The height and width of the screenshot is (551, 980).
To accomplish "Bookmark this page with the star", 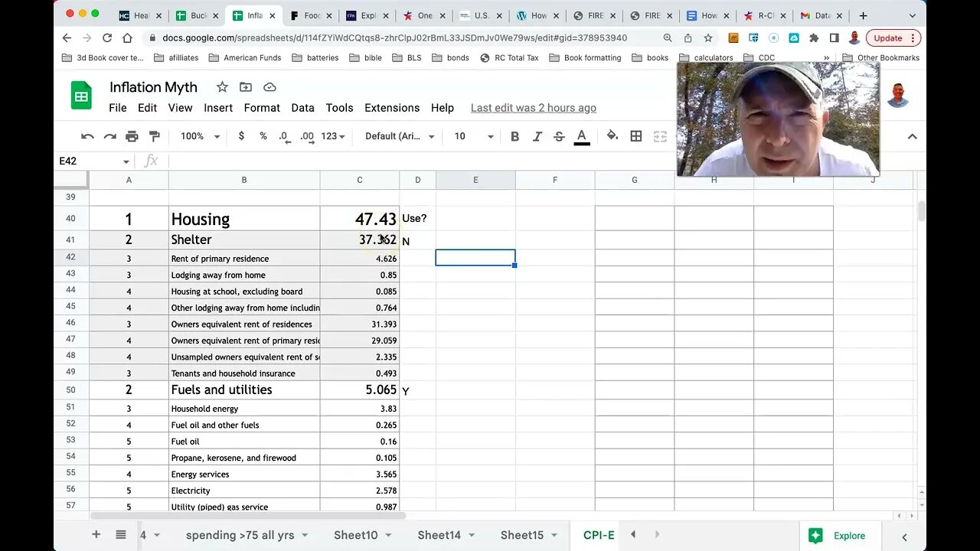I will 708,37.
